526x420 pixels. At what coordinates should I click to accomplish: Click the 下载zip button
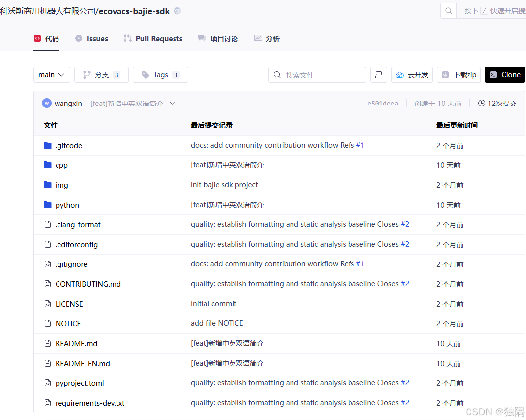pos(459,75)
